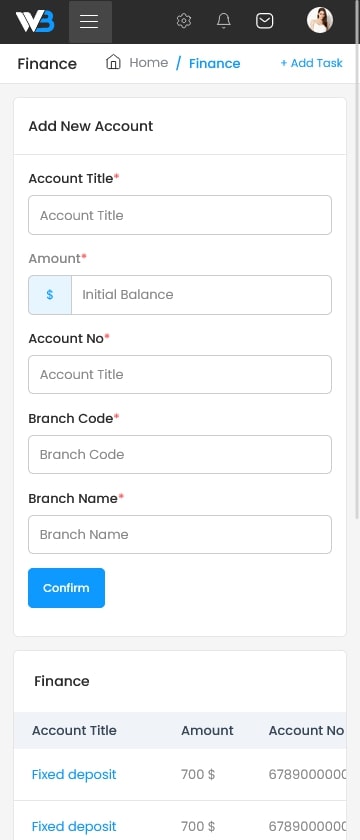Click the + Add Task link
Screen dimensions: 360x840
point(311,63)
